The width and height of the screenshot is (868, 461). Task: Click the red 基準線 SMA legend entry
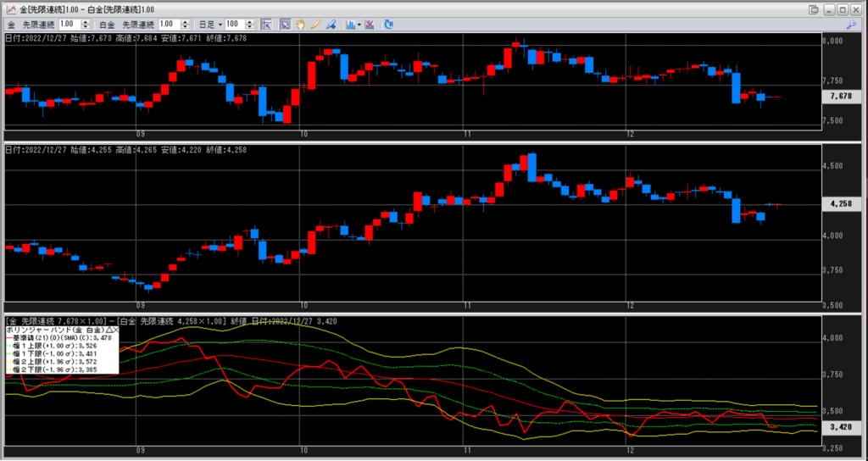(x=59, y=337)
